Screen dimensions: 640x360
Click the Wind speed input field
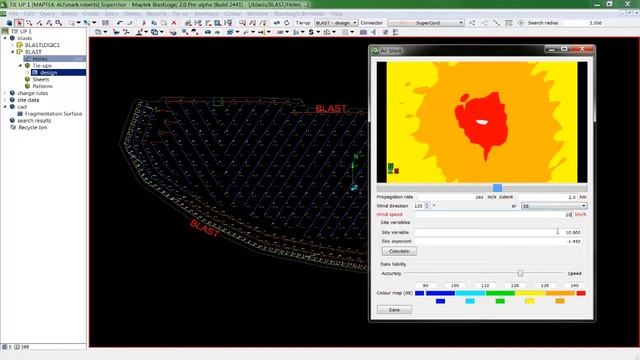click(x=494, y=214)
